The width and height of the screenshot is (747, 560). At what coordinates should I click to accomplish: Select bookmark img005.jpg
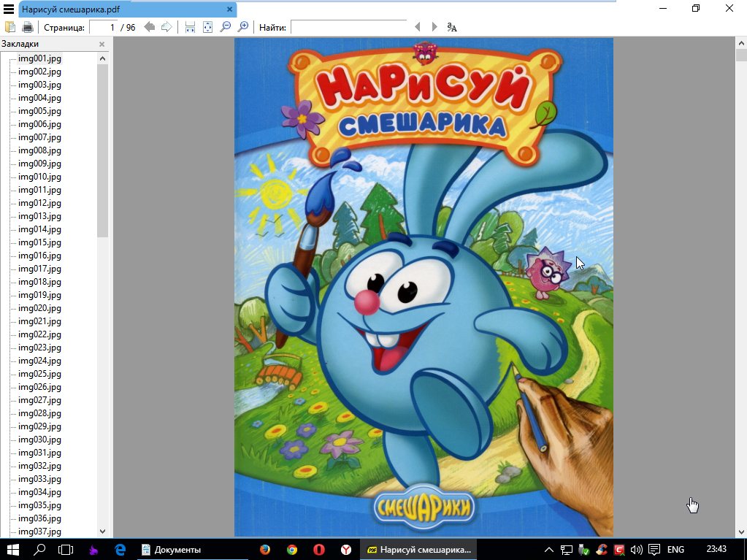39,111
